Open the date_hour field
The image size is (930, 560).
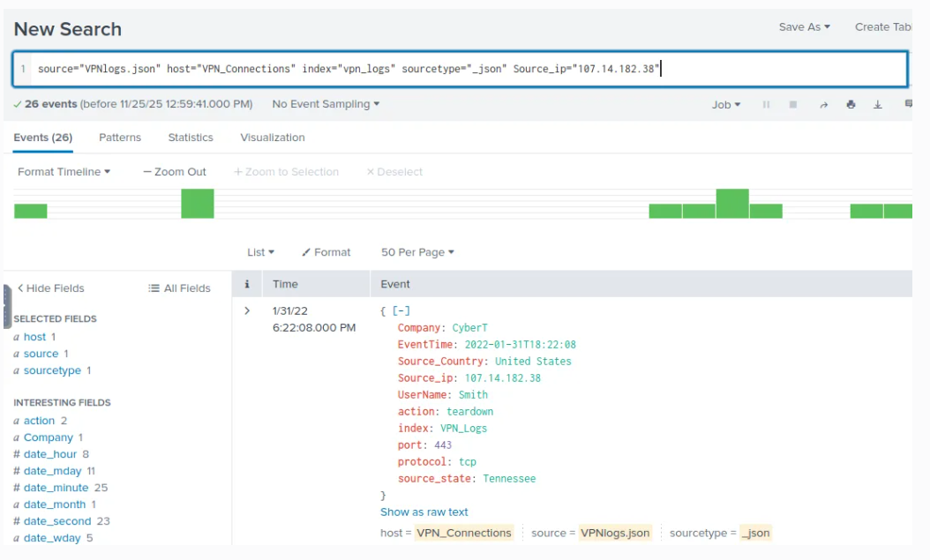[50, 454]
